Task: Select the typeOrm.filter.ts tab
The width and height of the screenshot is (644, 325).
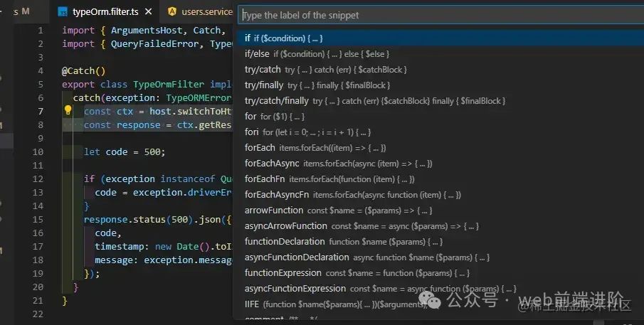Action: [x=105, y=12]
